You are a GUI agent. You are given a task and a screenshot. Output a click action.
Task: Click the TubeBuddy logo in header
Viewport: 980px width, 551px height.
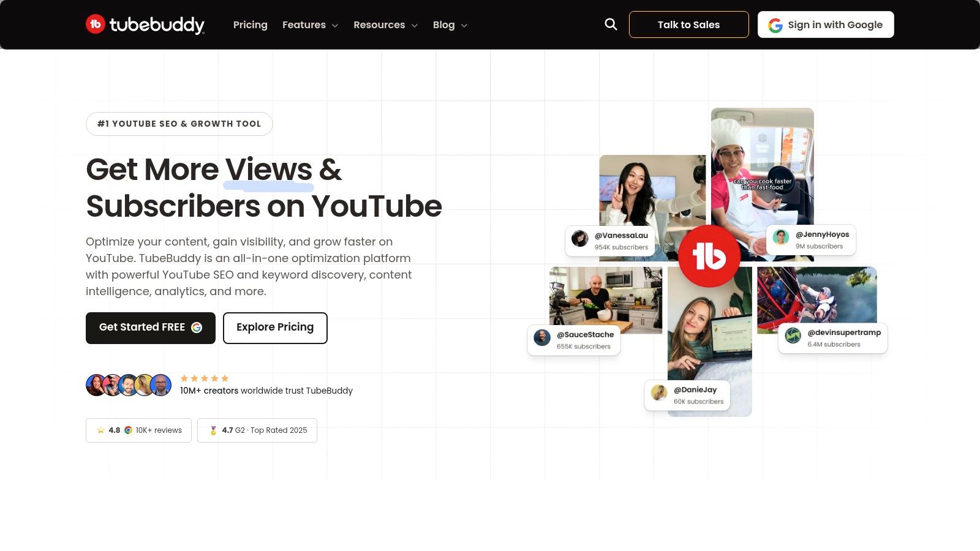coord(145,24)
